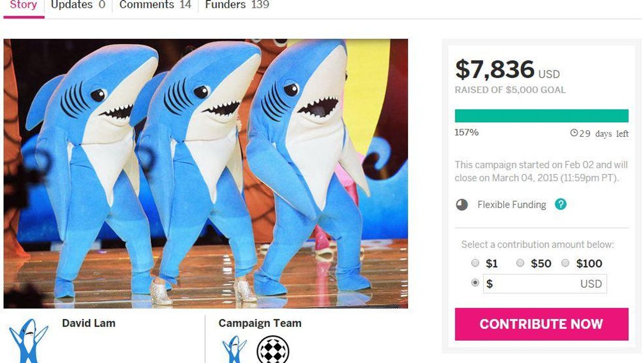
Task: Click the Campaign Team shark avatar icon
Action: [x=234, y=349]
